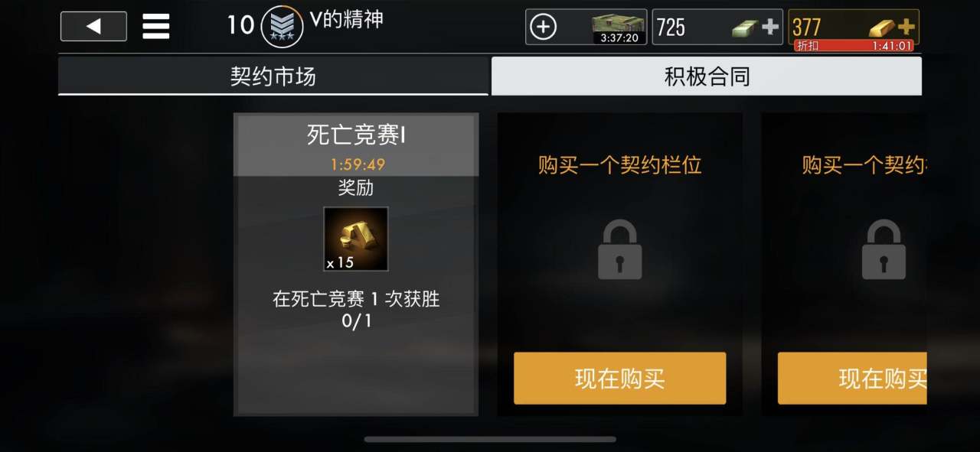Tap the player name V的精神
980x452 pixels.
[x=346, y=20]
